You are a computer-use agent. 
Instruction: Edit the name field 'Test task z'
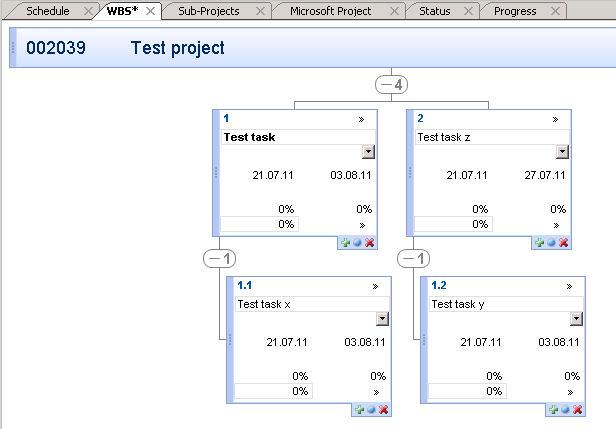pos(492,137)
